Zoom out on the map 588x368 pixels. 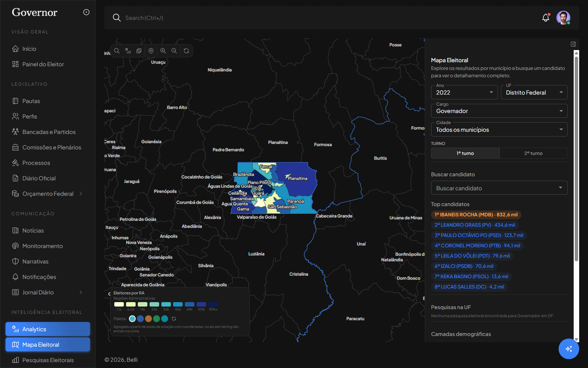pos(174,51)
